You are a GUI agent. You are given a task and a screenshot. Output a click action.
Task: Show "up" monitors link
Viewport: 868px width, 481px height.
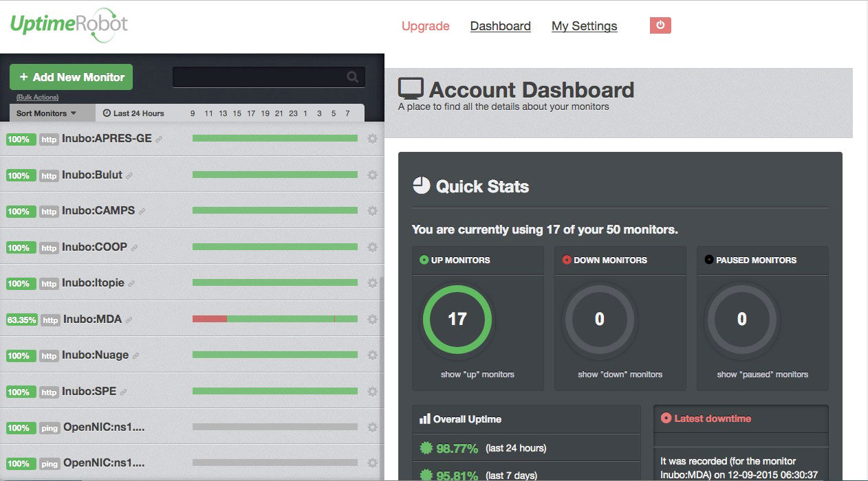pyautogui.click(x=477, y=374)
